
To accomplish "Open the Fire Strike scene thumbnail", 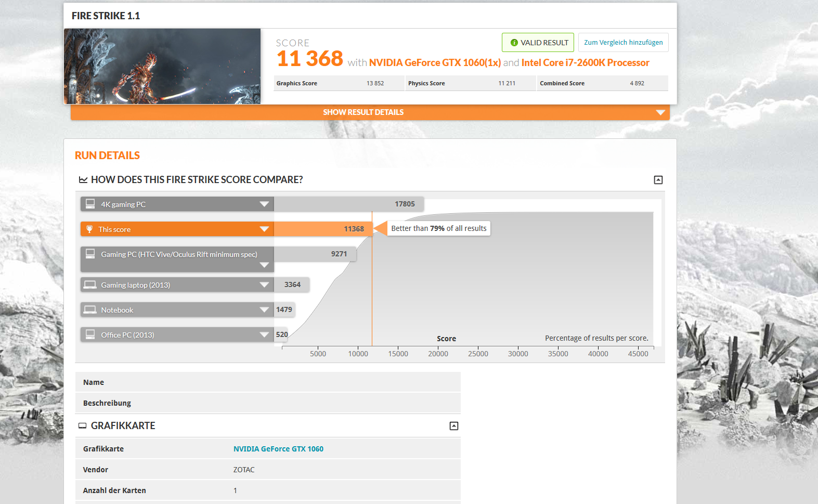I will (162, 66).
